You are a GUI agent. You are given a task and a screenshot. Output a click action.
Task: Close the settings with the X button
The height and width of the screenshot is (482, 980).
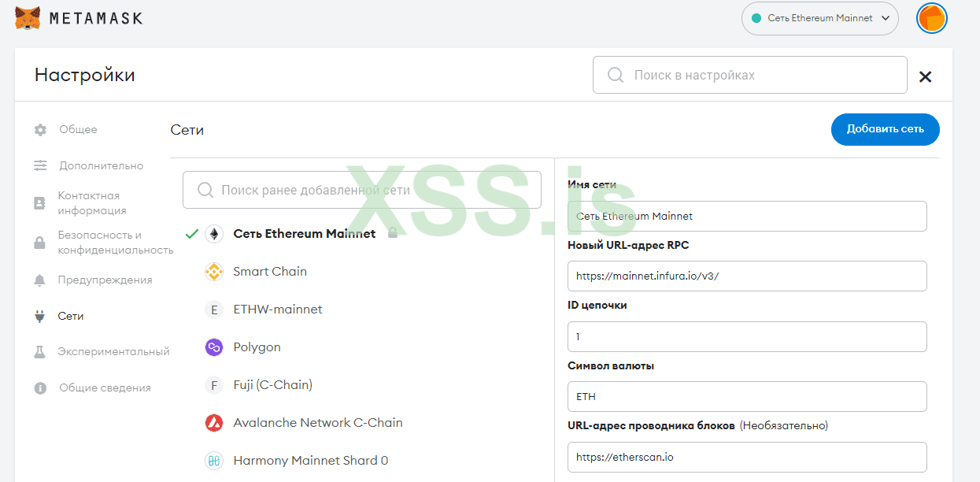pos(926,76)
